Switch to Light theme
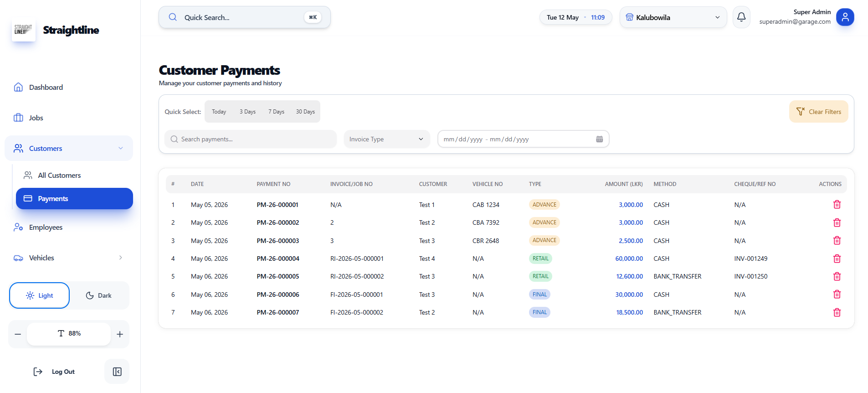 (40, 295)
